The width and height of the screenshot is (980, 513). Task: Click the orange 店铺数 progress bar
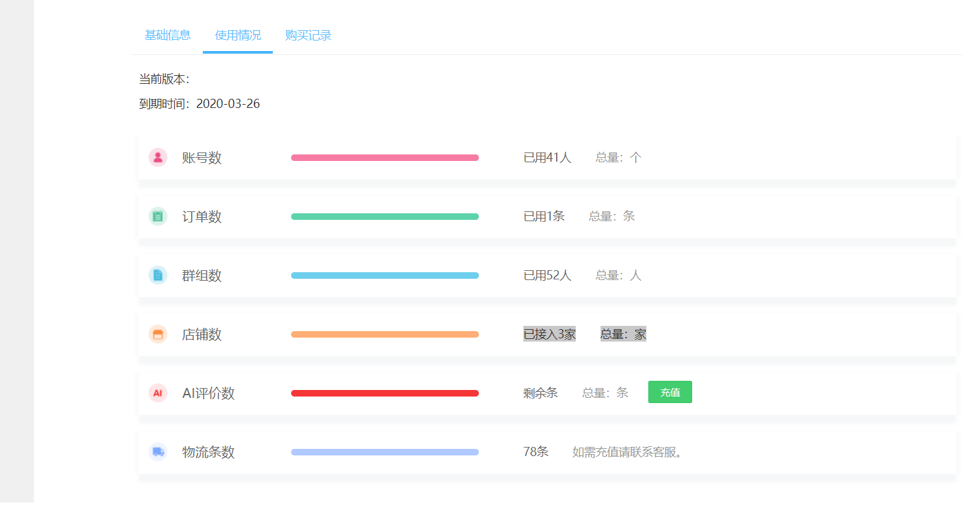pyautogui.click(x=385, y=334)
